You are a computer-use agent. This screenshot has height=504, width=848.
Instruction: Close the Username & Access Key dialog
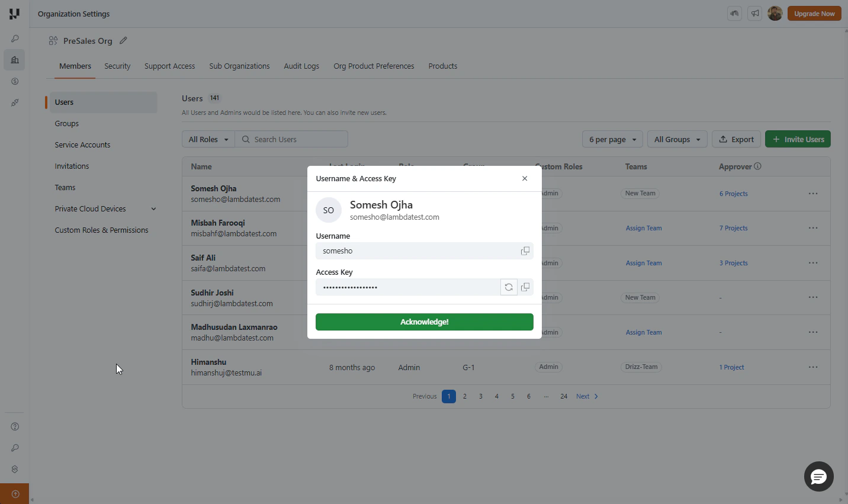pyautogui.click(x=525, y=178)
